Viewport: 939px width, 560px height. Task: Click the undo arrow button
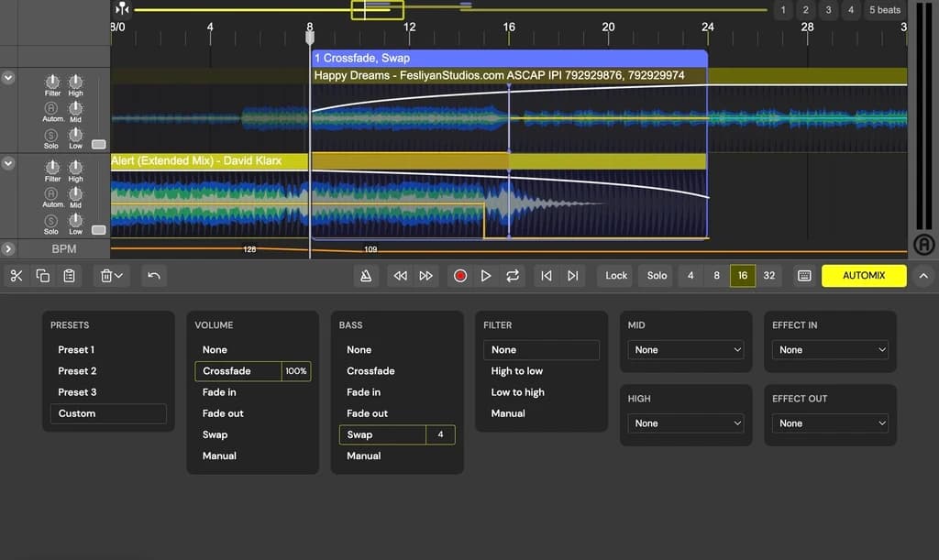pos(154,276)
